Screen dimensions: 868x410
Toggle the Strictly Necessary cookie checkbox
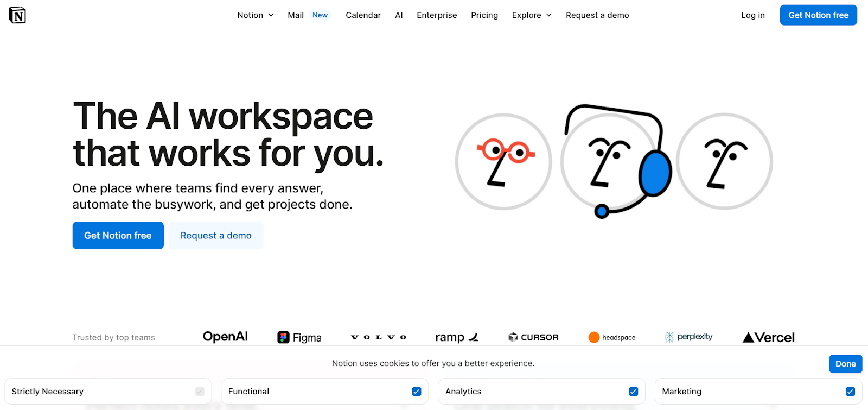200,392
